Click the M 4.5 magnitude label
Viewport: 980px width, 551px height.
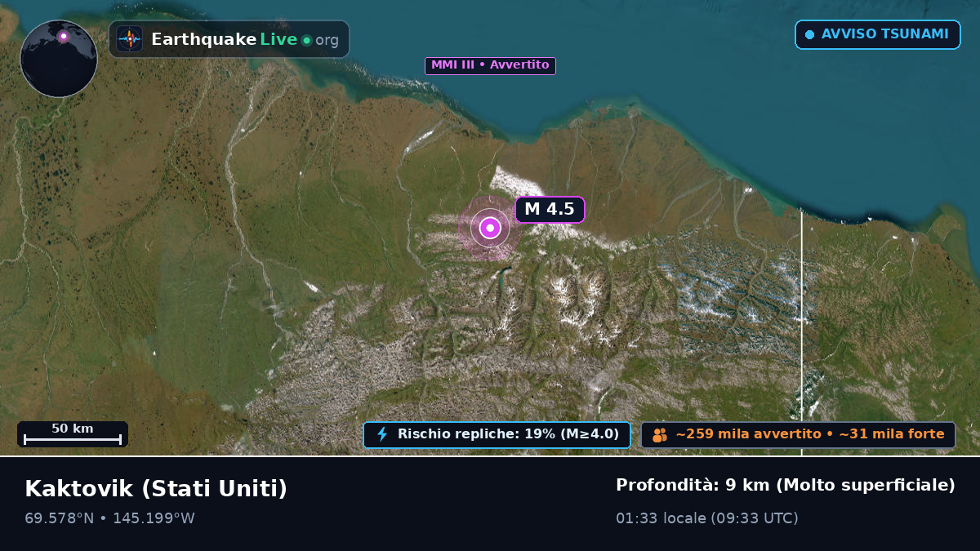pos(550,209)
